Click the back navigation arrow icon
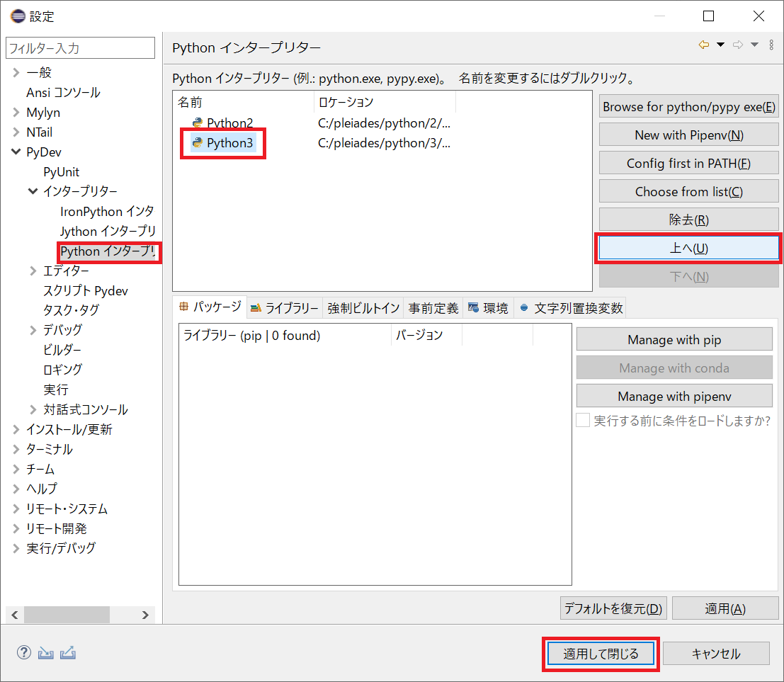784x682 pixels. [704, 45]
